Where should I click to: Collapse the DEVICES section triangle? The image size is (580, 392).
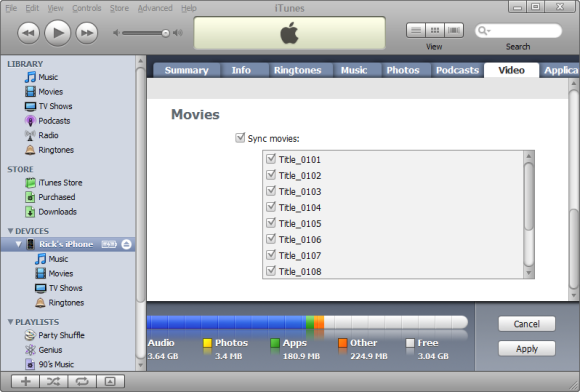(10, 231)
